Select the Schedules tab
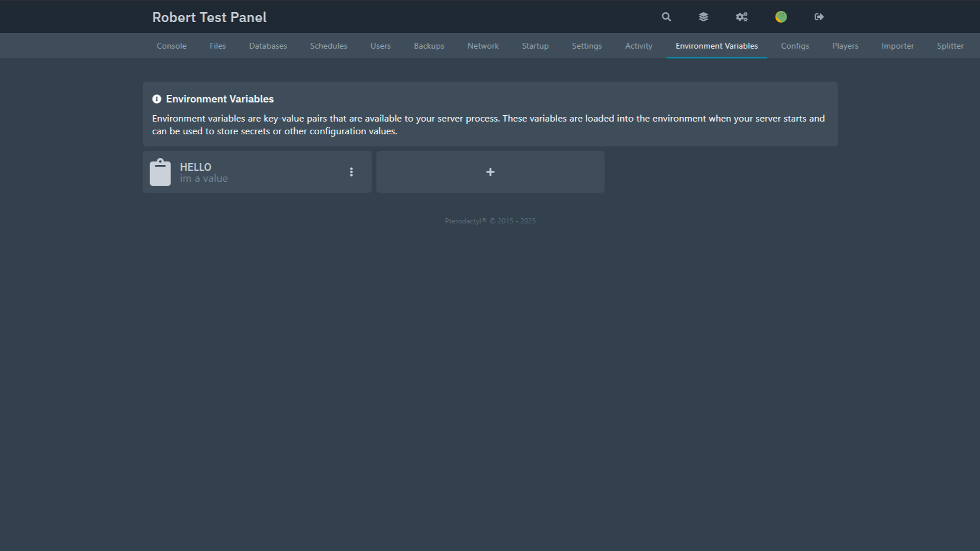Viewport: 980px width, 551px height. 328,46
